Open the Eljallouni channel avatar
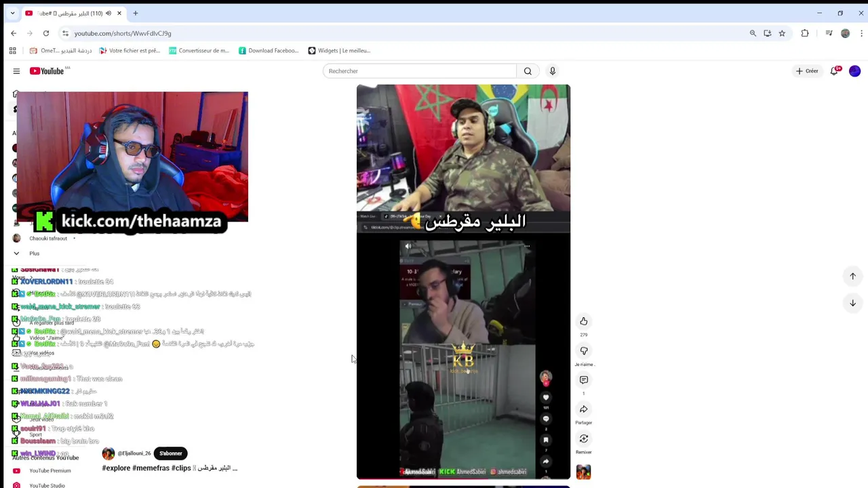This screenshot has height=488, width=868. point(108,453)
